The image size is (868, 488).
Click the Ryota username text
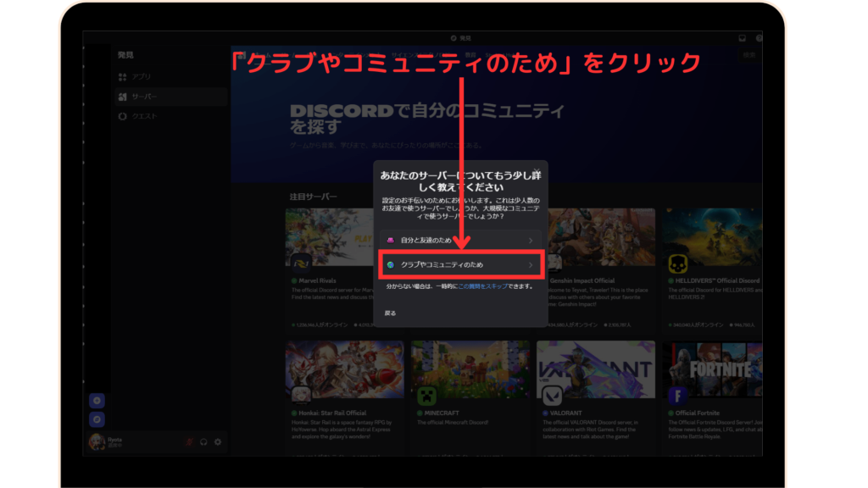click(114, 440)
